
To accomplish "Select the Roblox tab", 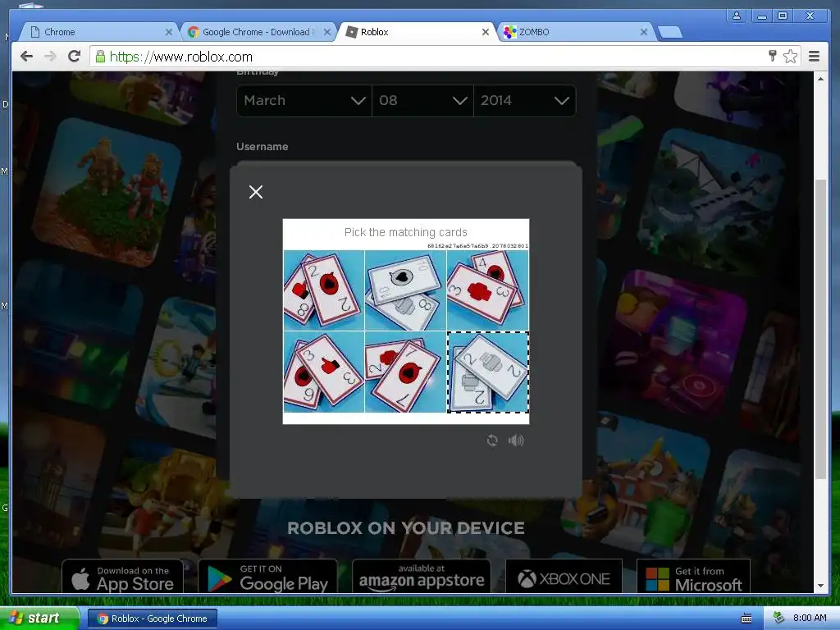I will 415,32.
